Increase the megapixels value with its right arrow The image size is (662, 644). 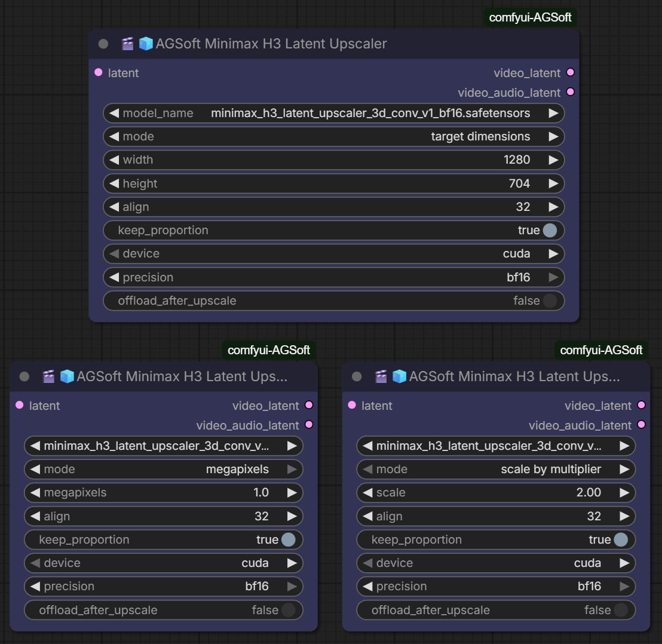(x=292, y=492)
